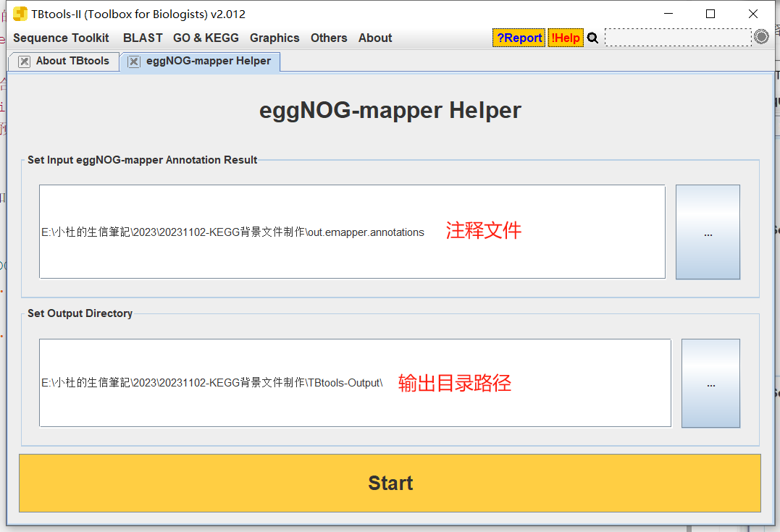Image resolution: width=780 pixels, height=532 pixels.
Task: Maximize the TBtools window
Action: 710,14
